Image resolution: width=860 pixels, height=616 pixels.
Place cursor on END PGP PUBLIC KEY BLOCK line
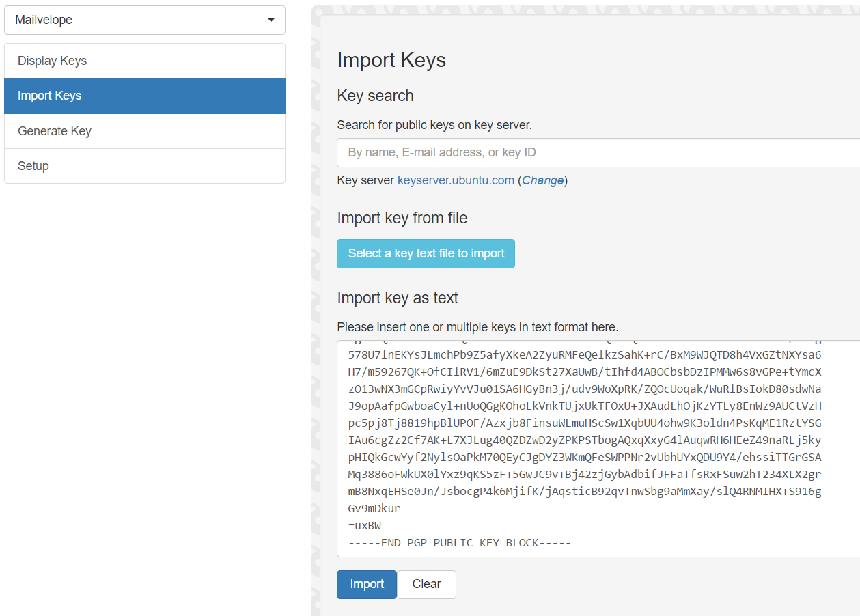[x=459, y=543]
